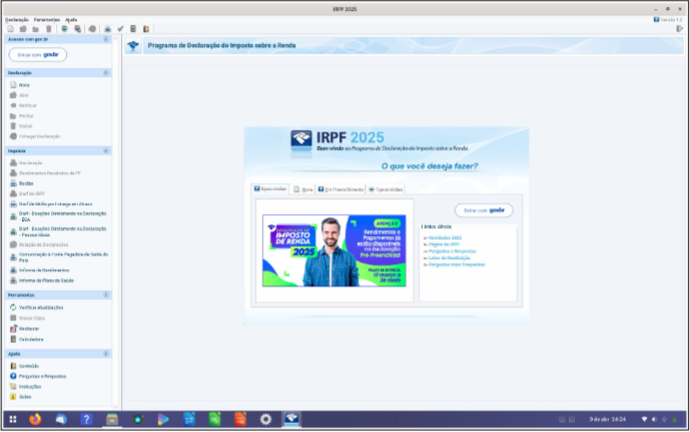Collapse the Declaração sidebar section
The width and height of the screenshot is (690, 432).
pos(106,73)
